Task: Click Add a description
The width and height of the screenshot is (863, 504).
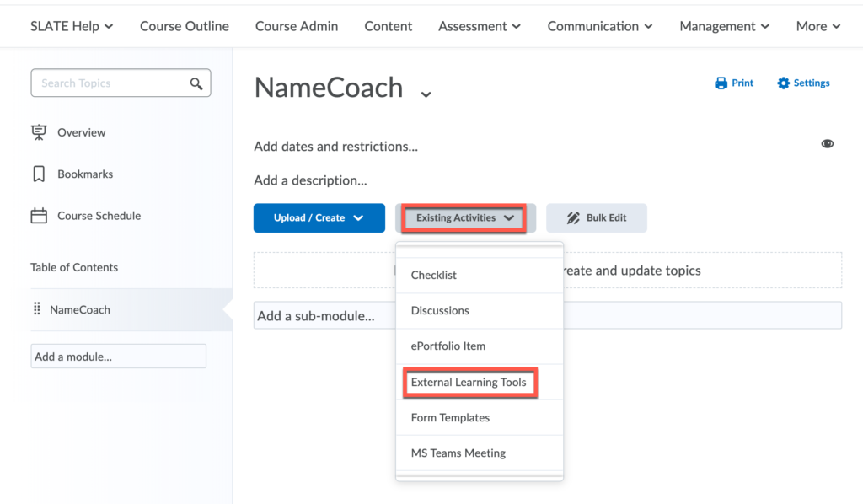Action: tap(310, 180)
